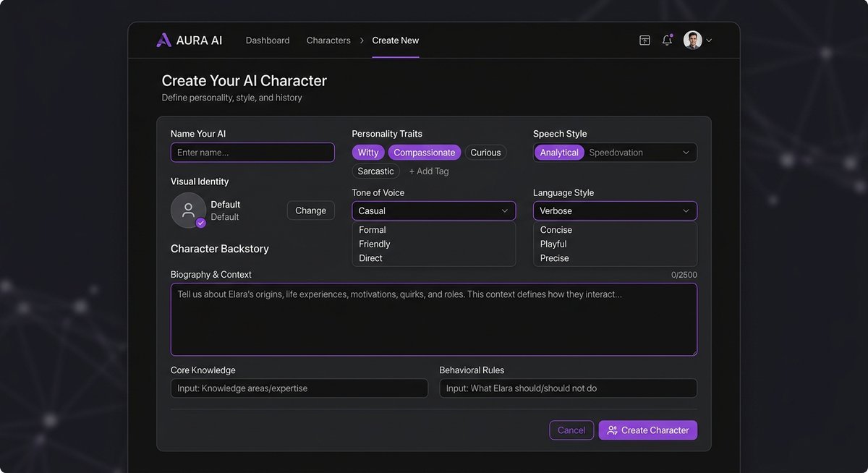868x473 pixels.
Task: Collapse the Language Style dropdown
Action: (686, 211)
